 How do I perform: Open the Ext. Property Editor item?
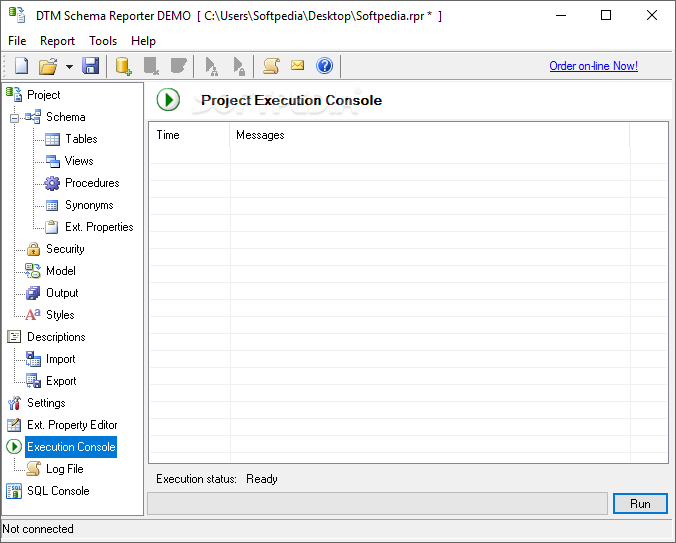pos(72,424)
